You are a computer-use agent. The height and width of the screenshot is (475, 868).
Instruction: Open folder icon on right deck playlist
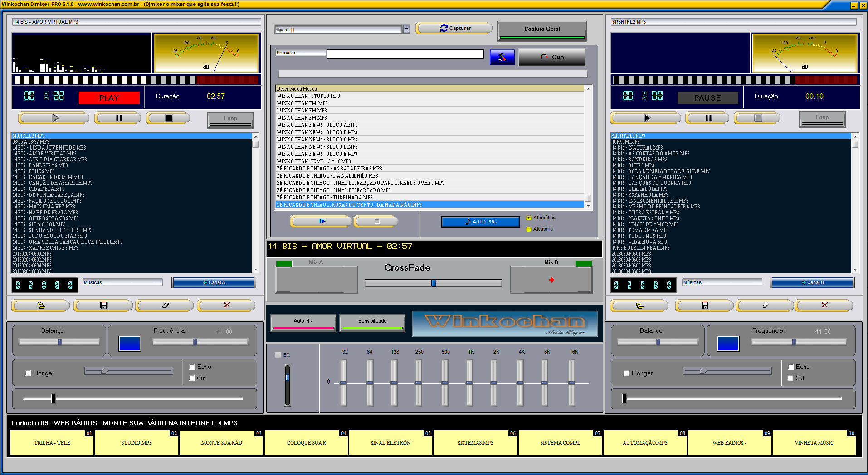tap(639, 305)
